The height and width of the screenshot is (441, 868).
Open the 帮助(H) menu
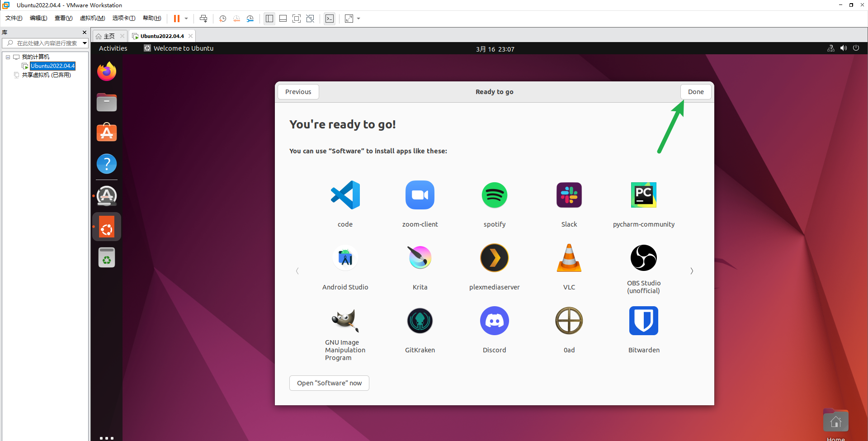pyautogui.click(x=152, y=18)
